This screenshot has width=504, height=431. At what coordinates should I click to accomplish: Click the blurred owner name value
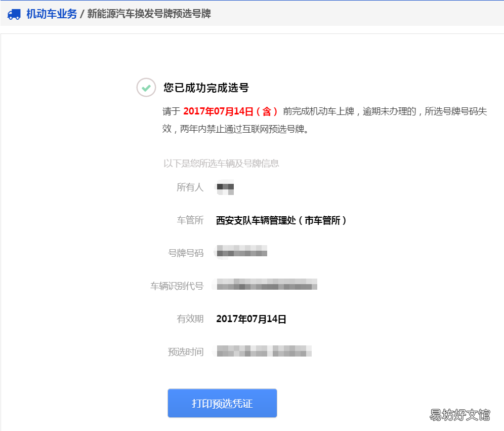(225, 187)
